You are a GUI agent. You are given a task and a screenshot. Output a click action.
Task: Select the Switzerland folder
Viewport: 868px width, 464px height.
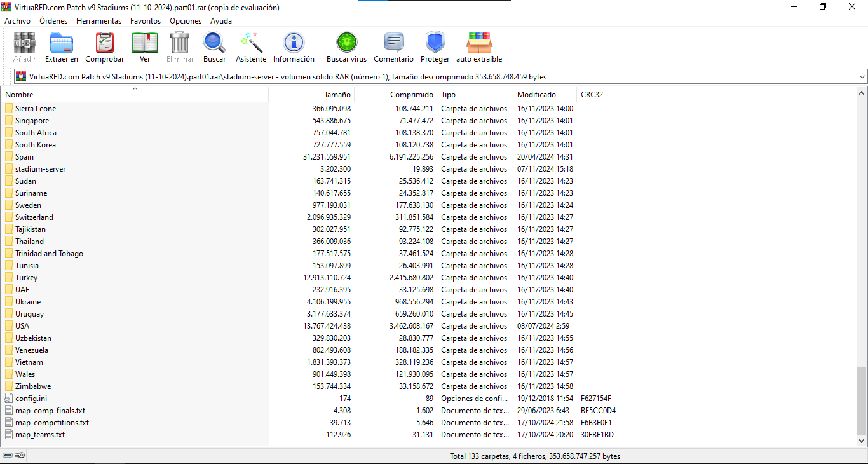pos(34,217)
